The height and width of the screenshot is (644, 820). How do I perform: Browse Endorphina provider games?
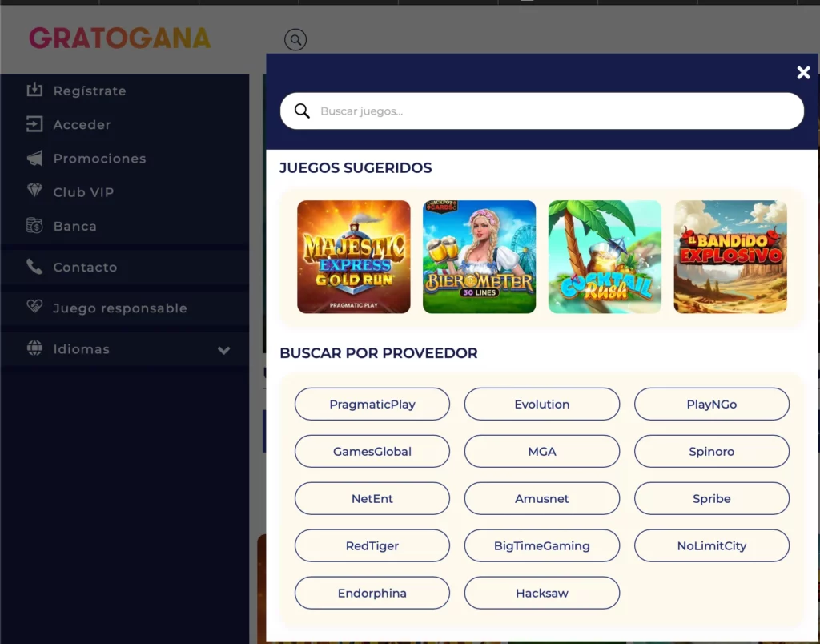coord(372,593)
